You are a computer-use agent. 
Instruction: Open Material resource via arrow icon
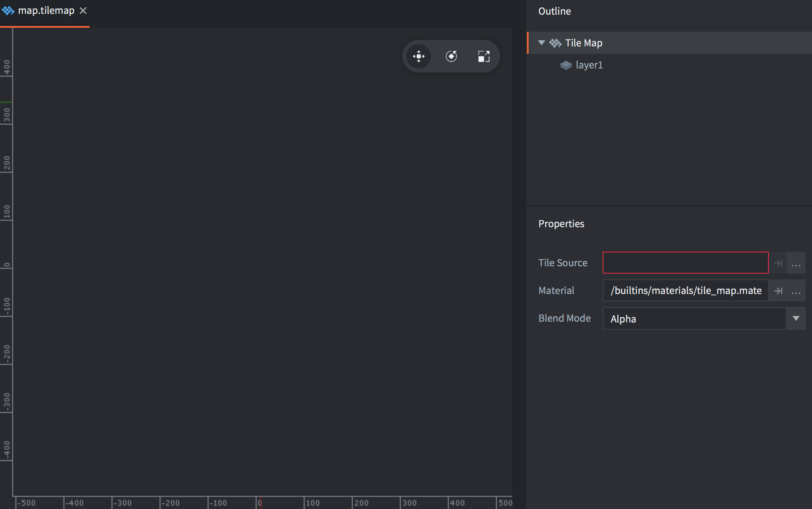pos(778,291)
